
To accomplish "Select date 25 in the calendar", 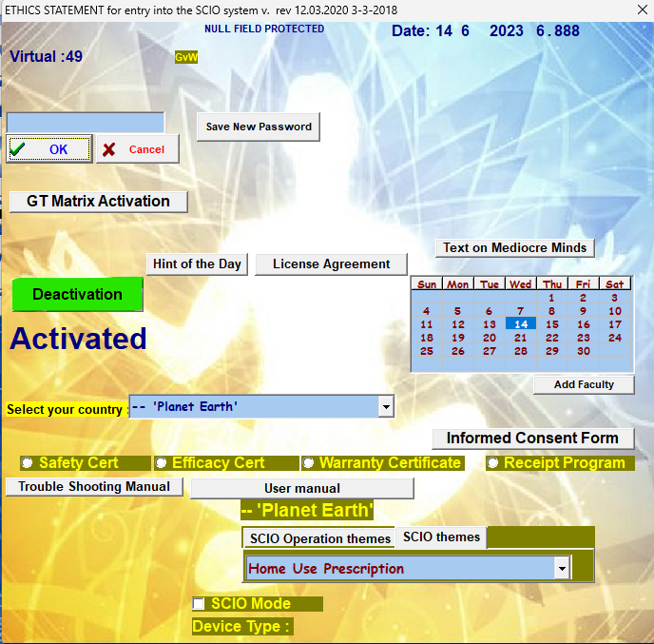I will [427, 351].
